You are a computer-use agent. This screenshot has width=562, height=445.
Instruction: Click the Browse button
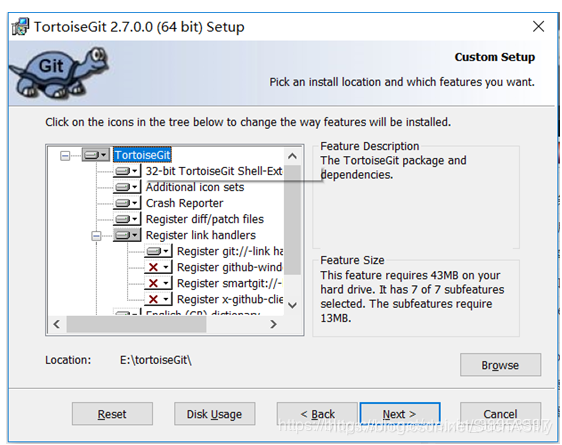pos(500,365)
